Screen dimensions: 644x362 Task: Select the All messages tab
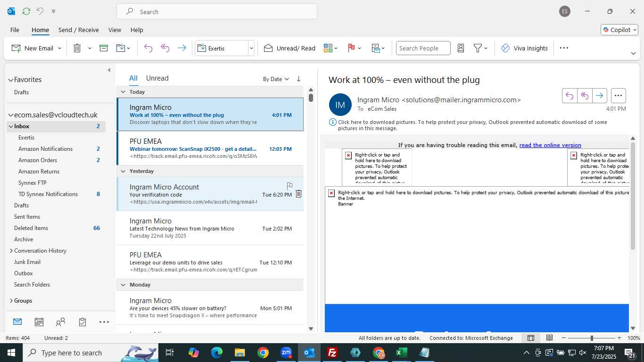coord(133,78)
